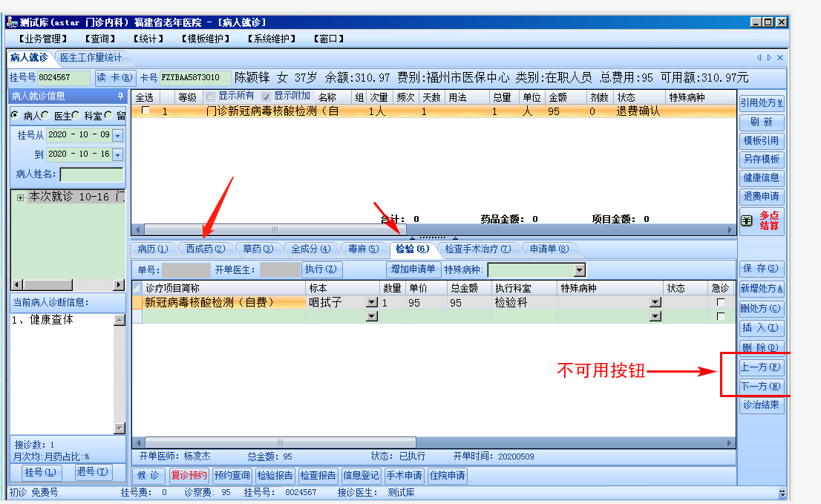Select the 留 radio button
821x504 pixels.
(108, 115)
